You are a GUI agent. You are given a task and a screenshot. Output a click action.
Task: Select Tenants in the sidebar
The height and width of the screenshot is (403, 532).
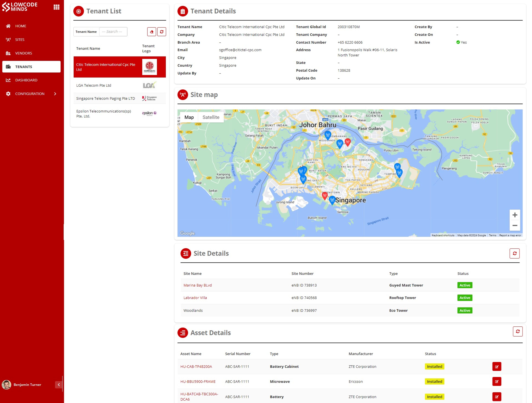point(31,67)
